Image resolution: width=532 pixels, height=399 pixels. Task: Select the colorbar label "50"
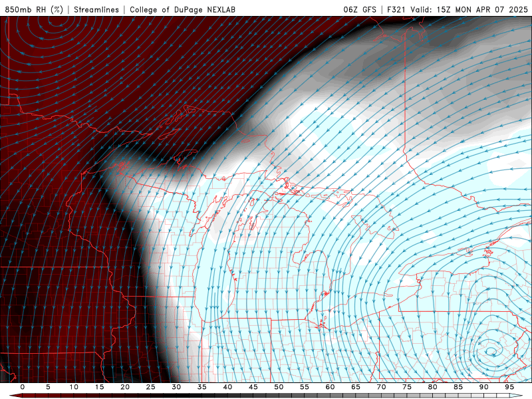coord(279,387)
